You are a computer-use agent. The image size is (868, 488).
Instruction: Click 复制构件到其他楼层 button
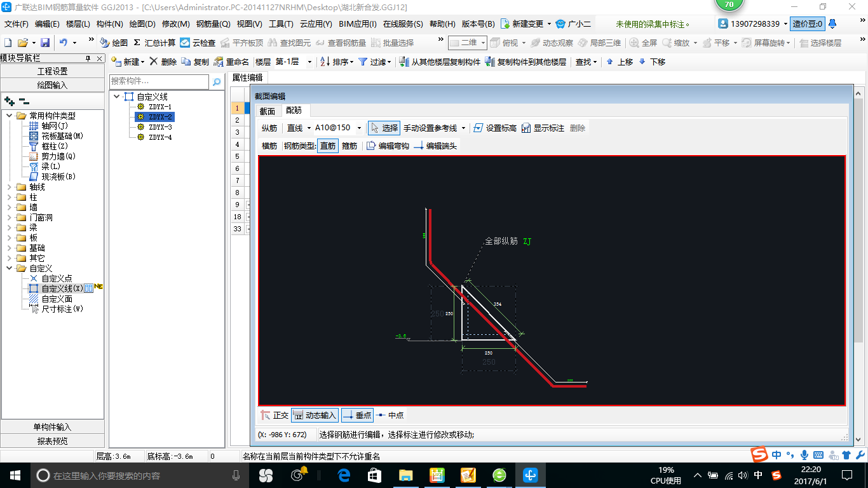pos(525,62)
